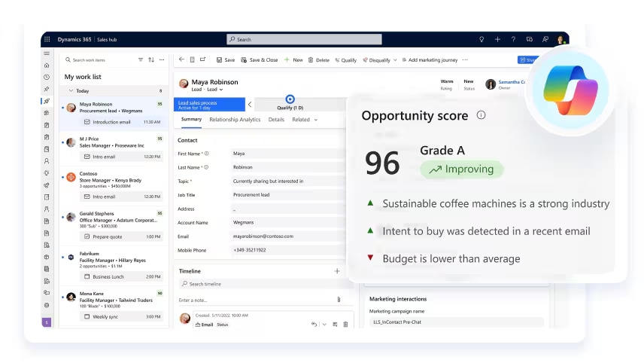Collapse the Today group in work list
Image resolution: width=644 pixels, height=363 pixels.
click(x=71, y=90)
